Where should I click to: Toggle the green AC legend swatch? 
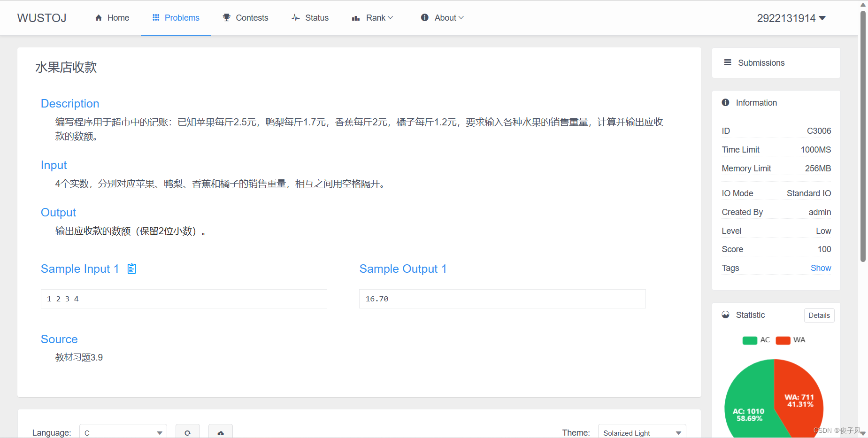click(x=750, y=340)
